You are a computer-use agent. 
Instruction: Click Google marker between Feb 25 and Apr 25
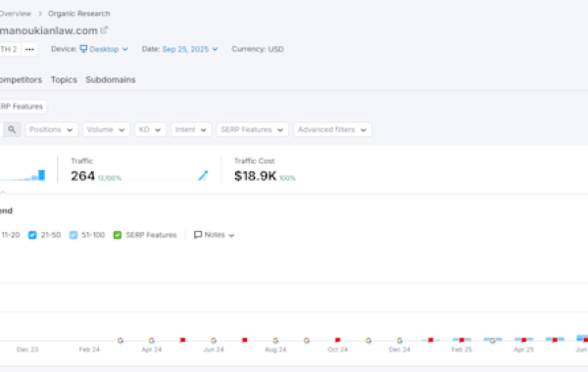click(x=492, y=340)
